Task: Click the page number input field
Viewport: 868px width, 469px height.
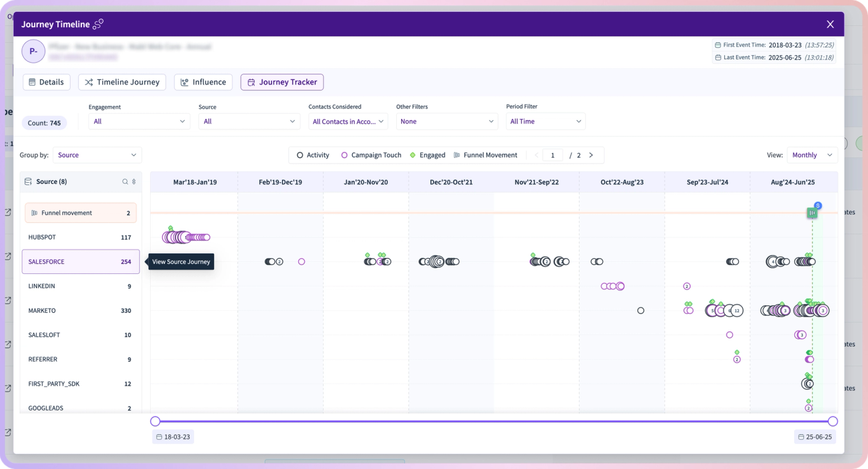Action: coord(552,155)
